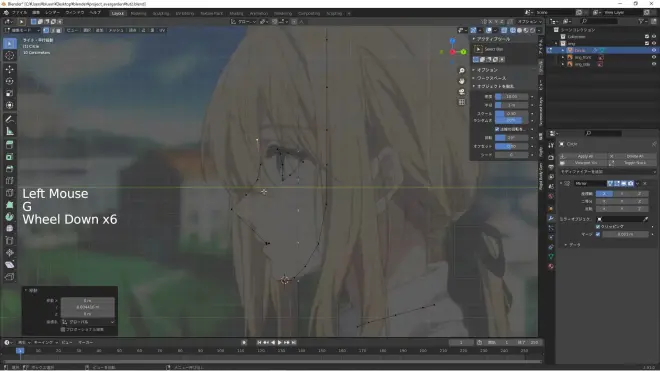This screenshot has width=660, height=371.
Task: Expand the img_side tree item
Action: click(563, 64)
